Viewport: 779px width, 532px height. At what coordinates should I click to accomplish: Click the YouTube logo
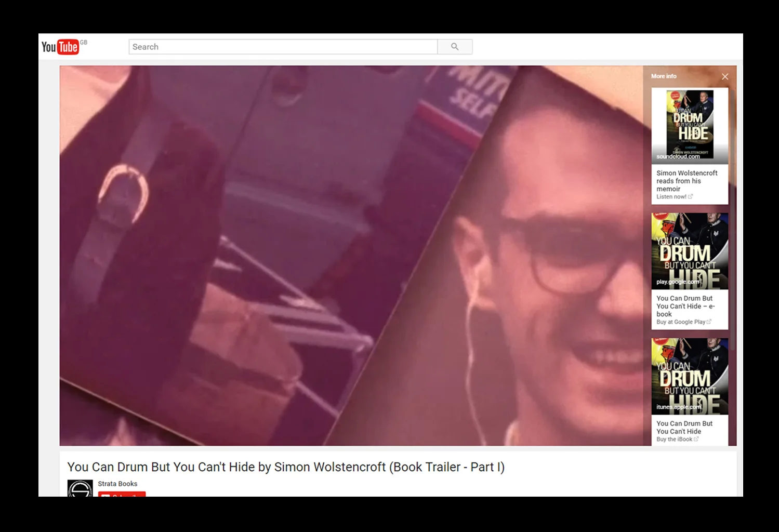[60, 47]
